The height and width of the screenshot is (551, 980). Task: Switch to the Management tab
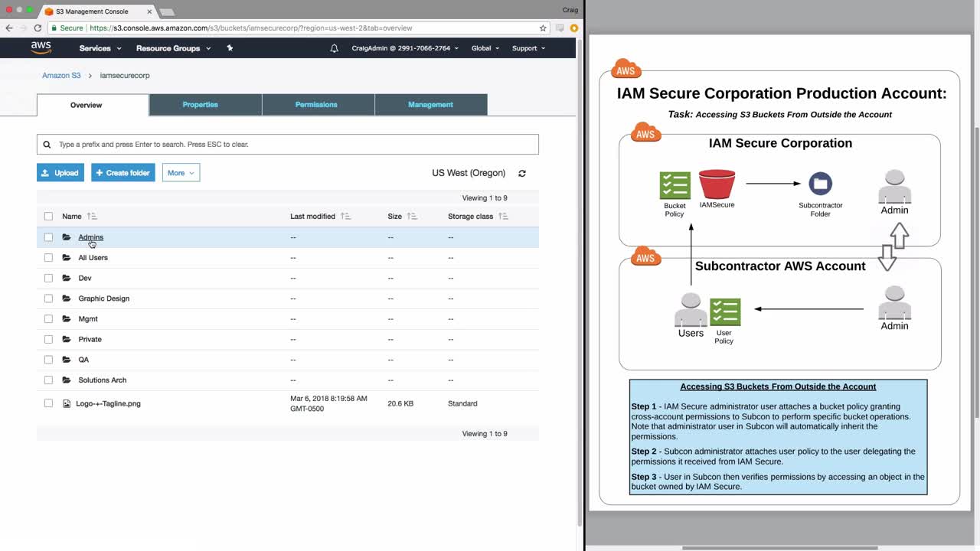click(431, 105)
